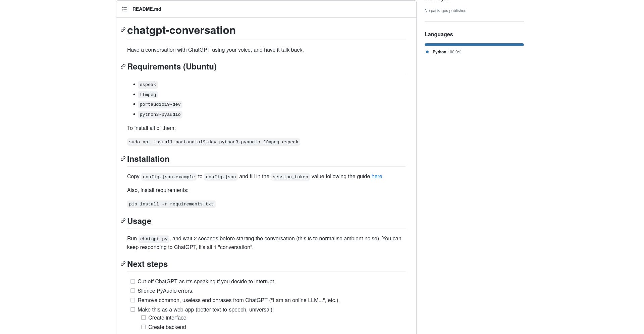Image resolution: width=644 pixels, height=334 pixels.
Task: Click anchor link icon beside chatgpt-conversation heading
Action: 123,30
